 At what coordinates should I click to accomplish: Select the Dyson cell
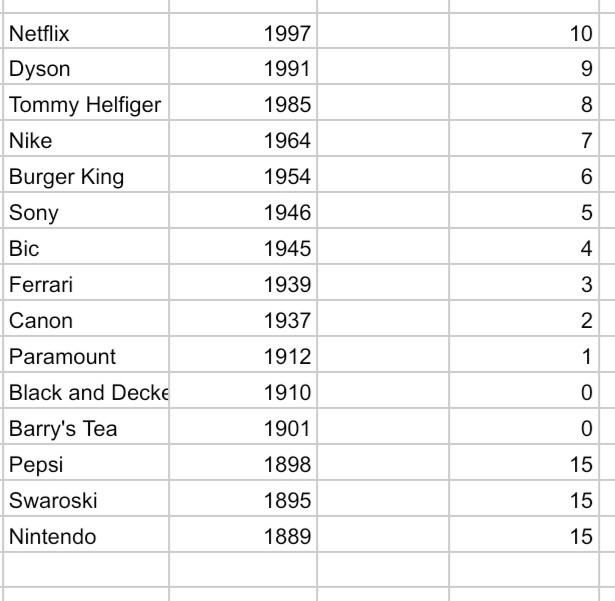pyautogui.click(x=86, y=66)
